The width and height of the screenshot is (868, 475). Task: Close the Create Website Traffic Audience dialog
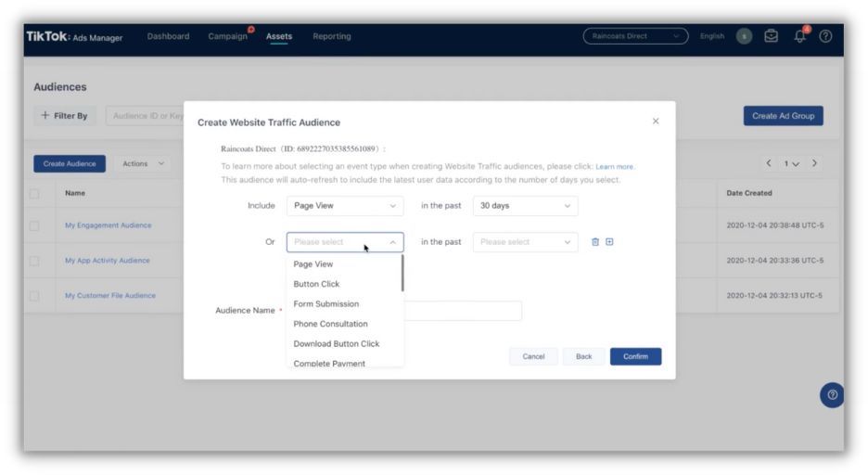(x=656, y=122)
